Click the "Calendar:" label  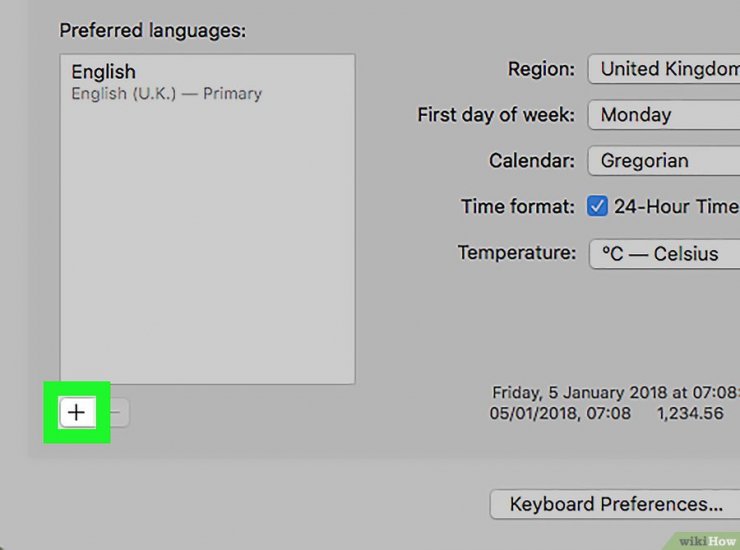pyautogui.click(x=532, y=161)
